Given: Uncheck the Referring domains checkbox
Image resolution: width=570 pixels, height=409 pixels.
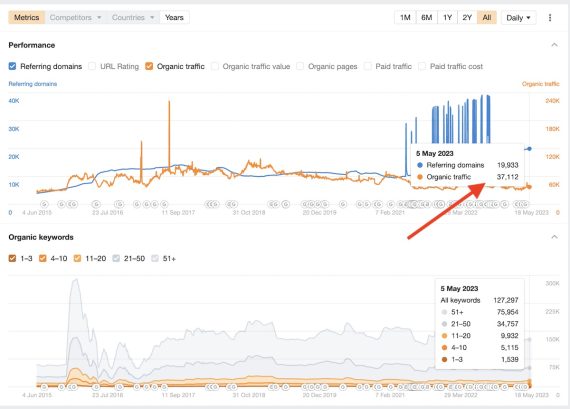Looking at the screenshot, I should [x=12, y=66].
